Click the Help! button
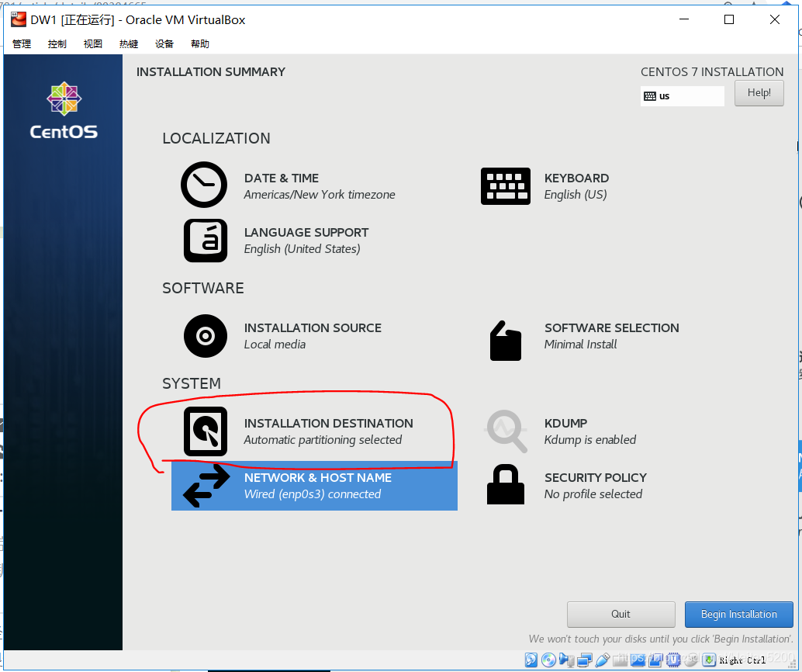The width and height of the screenshot is (802, 672). coord(759,93)
